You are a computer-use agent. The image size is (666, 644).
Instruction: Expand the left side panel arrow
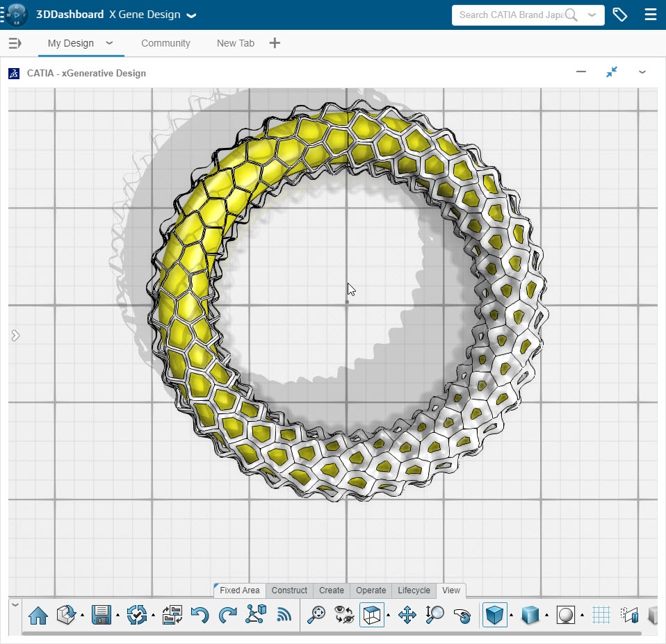pos(15,336)
